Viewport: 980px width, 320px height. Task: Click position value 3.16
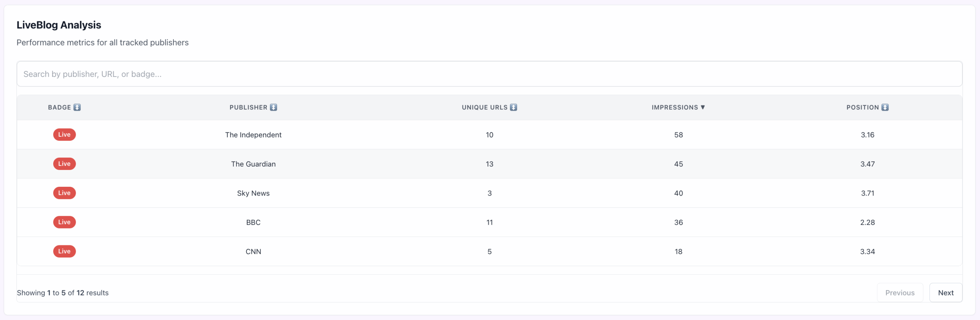(867, 135)
